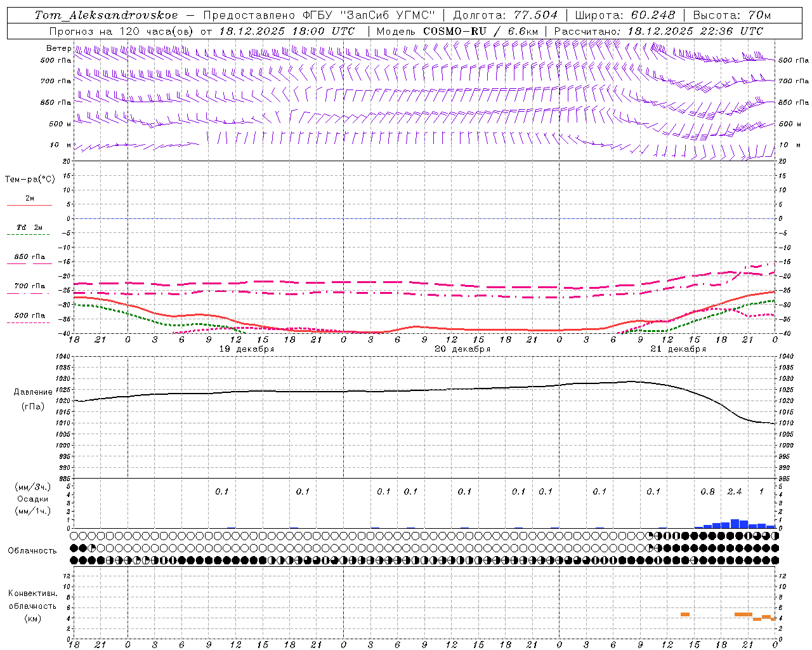The height and width of the screenshot is (650, 812).
Task: Click the 'Конвективн.' convective cloud label
Action: (x=32, y=594)
